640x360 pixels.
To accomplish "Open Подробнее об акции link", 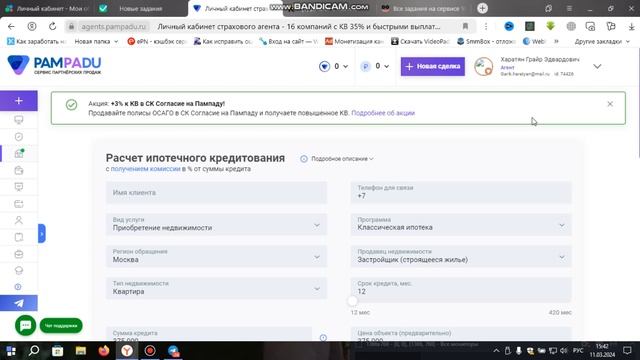I will [383, 113].
